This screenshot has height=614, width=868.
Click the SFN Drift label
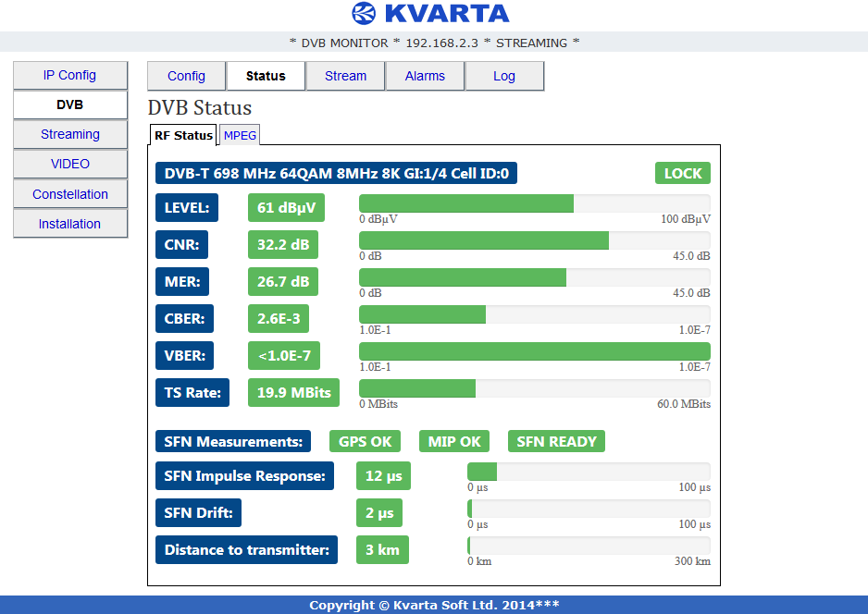tap(198, 513)
